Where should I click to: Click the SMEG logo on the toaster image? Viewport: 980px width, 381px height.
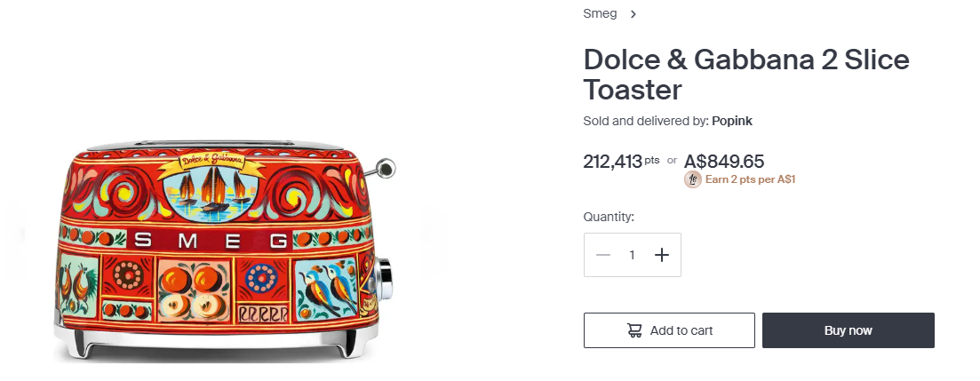(212, 240)
